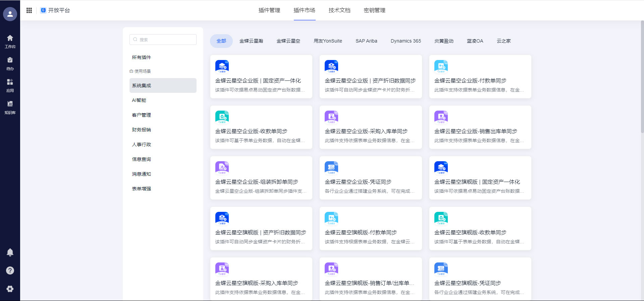Open 知识库 in sidebar
The image size is (644, 301).
pos(10,108)
